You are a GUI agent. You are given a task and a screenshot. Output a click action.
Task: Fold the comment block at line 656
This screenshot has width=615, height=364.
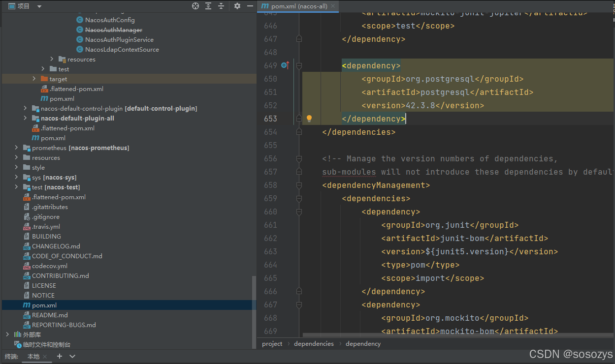(299, 158)
